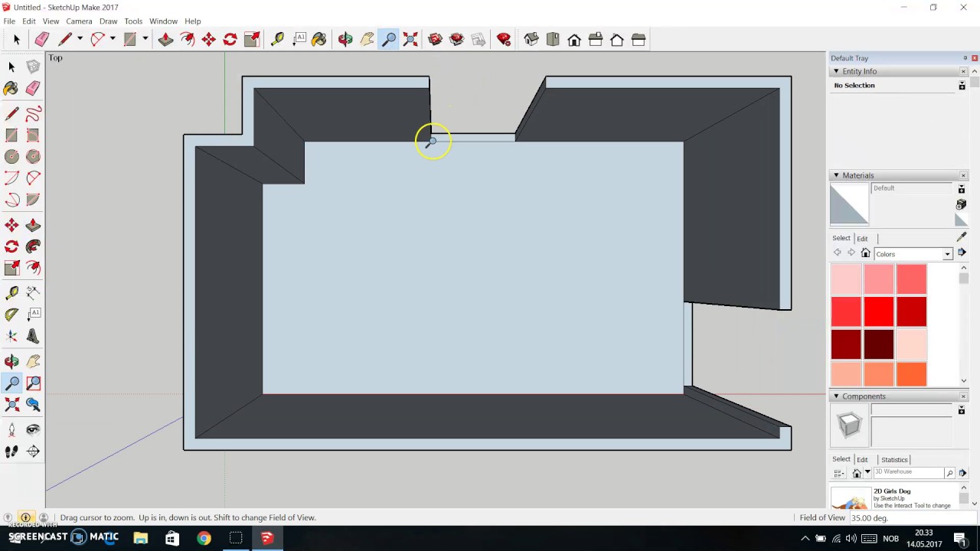This screenshot has width=980, height=551.
Task: Collapse the Components panel
Action: [x=836, y=396]
